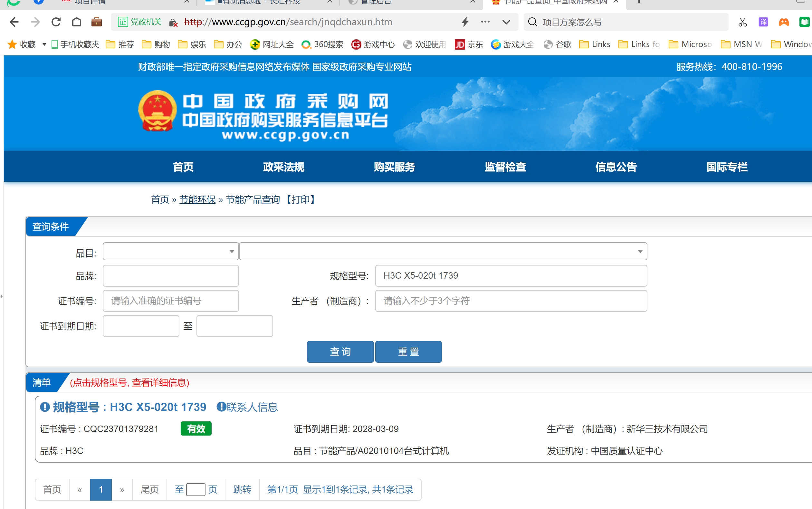
Task: Expand the second 品目 subcategory dropdown
Action: coord(443,252)
